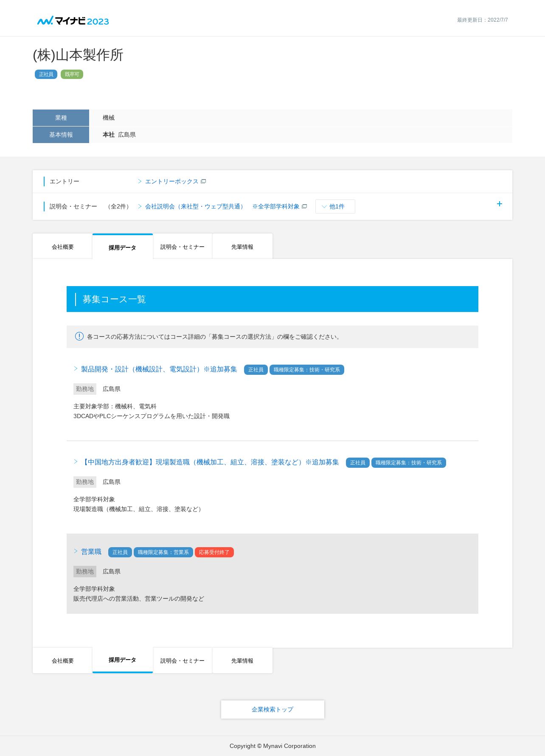545x756 pixels.
Task: Open the top 説明会・セミナー tab
Action: point(183,247)
